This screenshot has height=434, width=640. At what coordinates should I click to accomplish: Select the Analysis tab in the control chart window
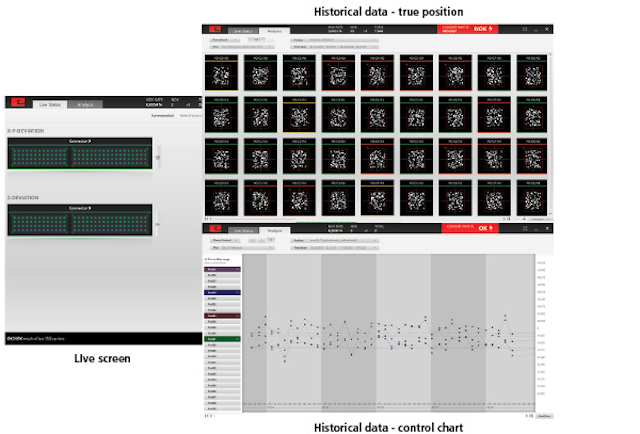[274, 231]
